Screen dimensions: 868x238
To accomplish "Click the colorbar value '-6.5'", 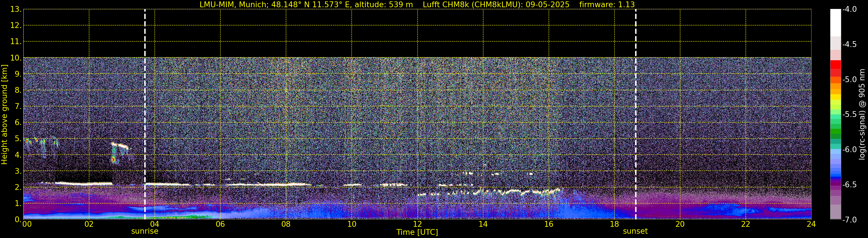I will point(849,185).
